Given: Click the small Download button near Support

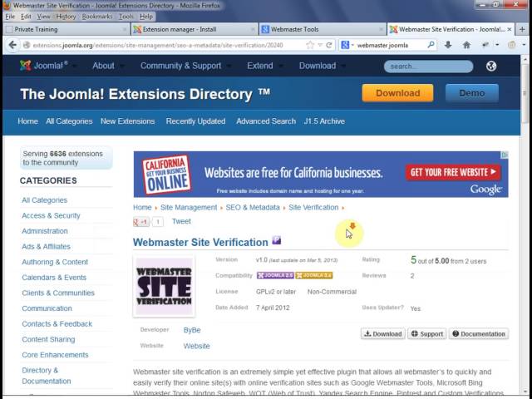Looking at the screenshot, I should pos(382,334).
